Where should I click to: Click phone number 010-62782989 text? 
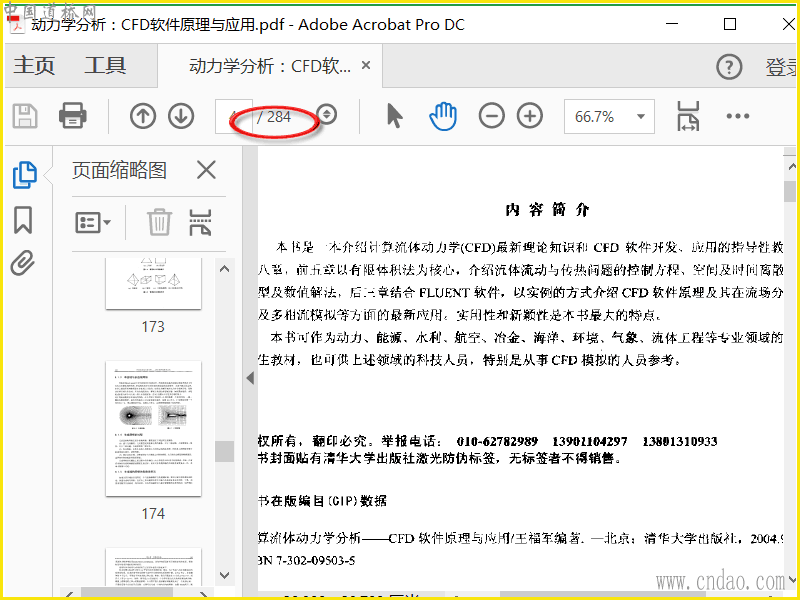pyautogui.click(x=497, y=441)
